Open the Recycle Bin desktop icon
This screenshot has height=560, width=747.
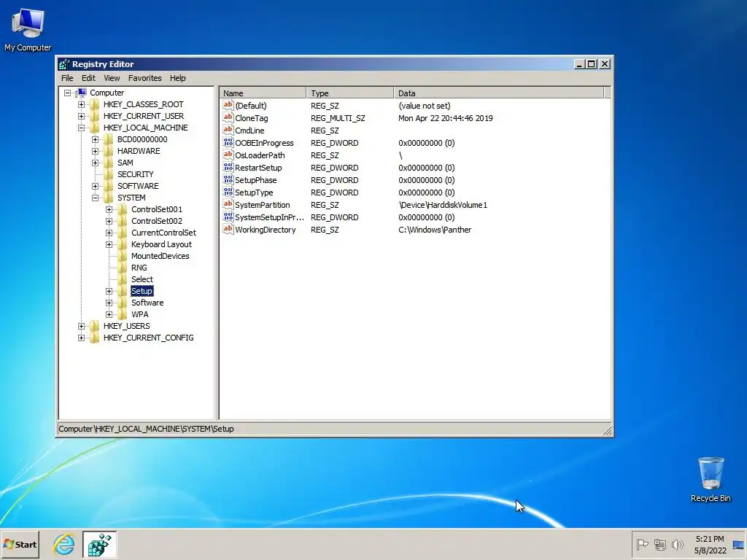coord(711,480)
